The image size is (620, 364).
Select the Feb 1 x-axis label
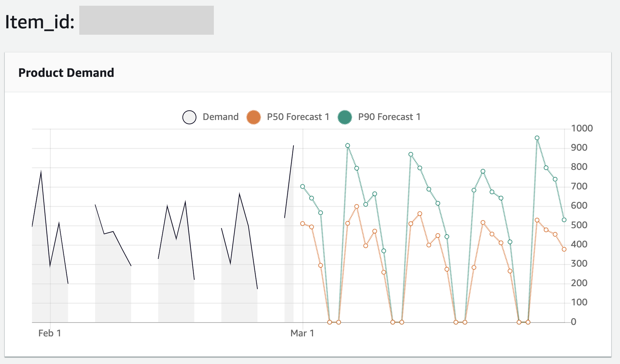coord(50,333)
